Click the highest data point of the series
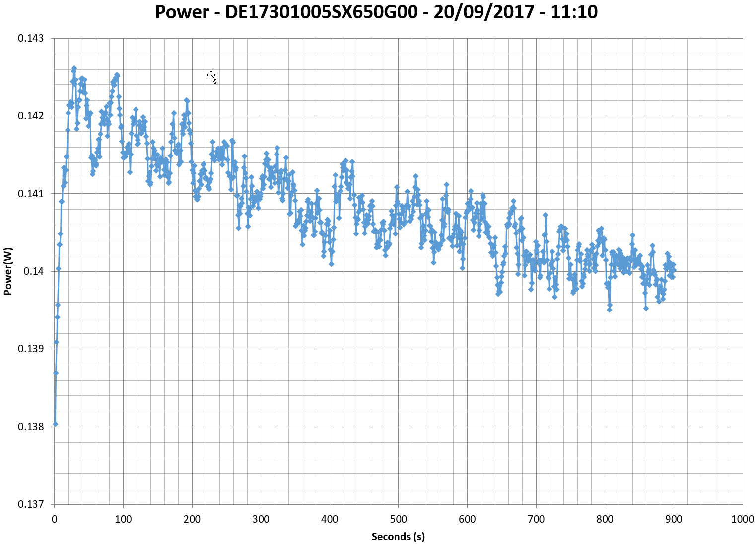756x544 pixels. click(74, 68)
